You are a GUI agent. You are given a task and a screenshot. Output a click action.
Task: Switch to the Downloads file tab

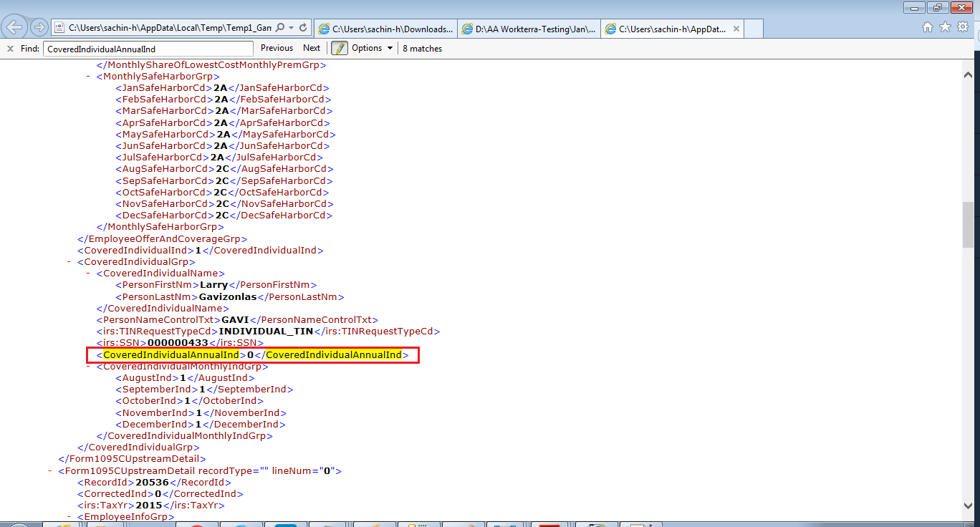pyautogui.click(x=385, y=29)
